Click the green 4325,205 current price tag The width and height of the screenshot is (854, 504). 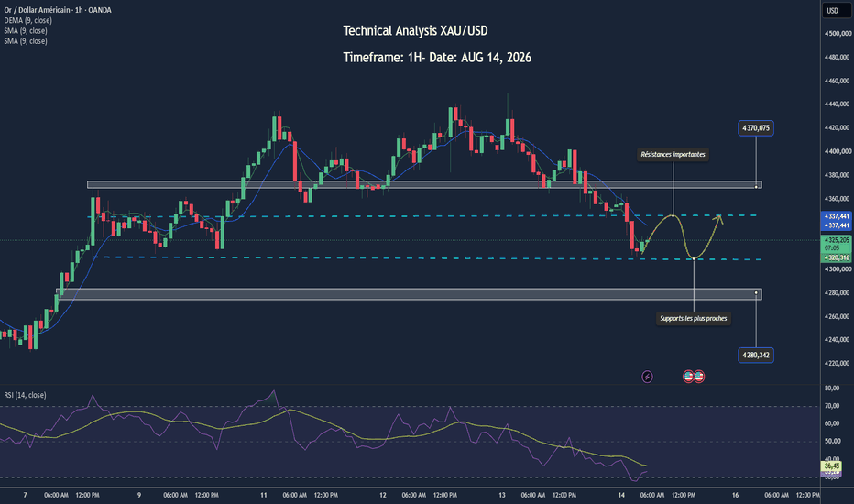pyautogui.click(x=837, y=240)
